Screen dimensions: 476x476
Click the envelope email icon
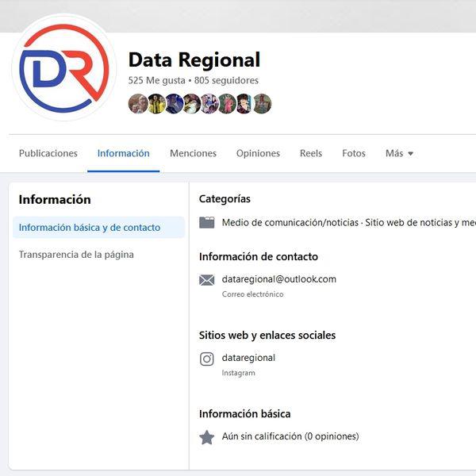207,280
